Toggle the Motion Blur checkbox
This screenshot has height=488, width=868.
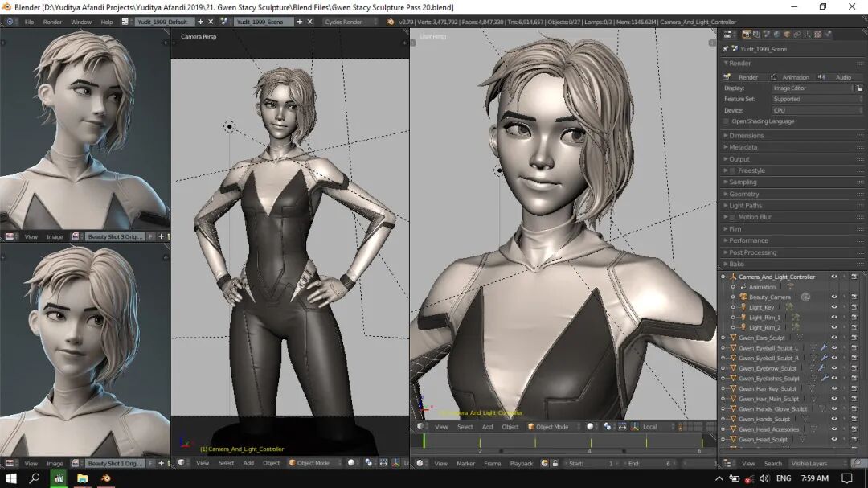pyautogui.click(x=733, y=217)
